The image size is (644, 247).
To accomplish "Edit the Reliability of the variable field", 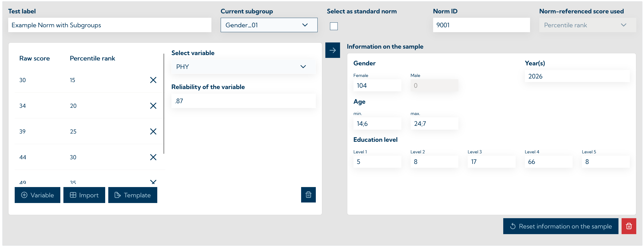I will click(243, 101).
